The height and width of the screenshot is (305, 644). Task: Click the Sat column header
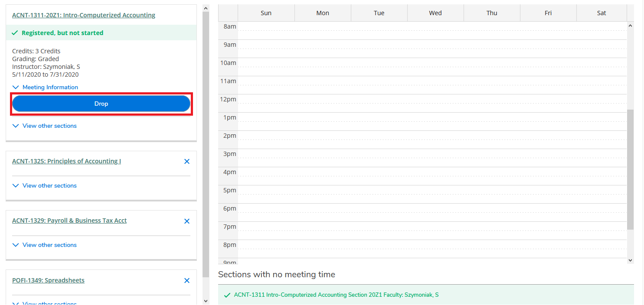(x=602, y=13)
